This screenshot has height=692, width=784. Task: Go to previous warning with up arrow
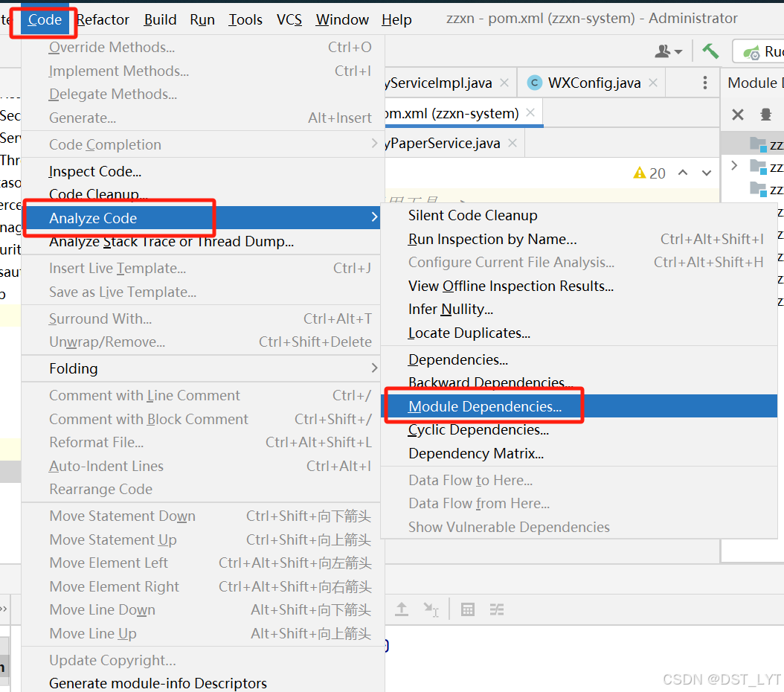coord(684,172)
